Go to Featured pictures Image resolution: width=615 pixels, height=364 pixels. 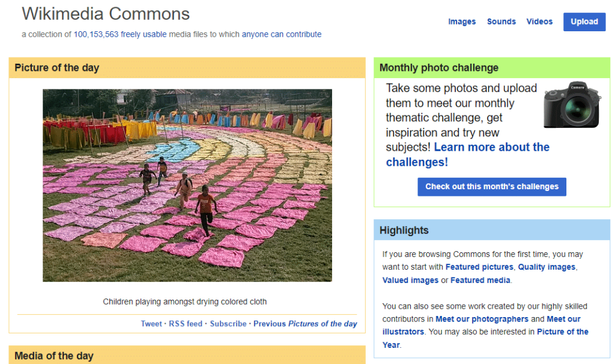tap(479, 267)
